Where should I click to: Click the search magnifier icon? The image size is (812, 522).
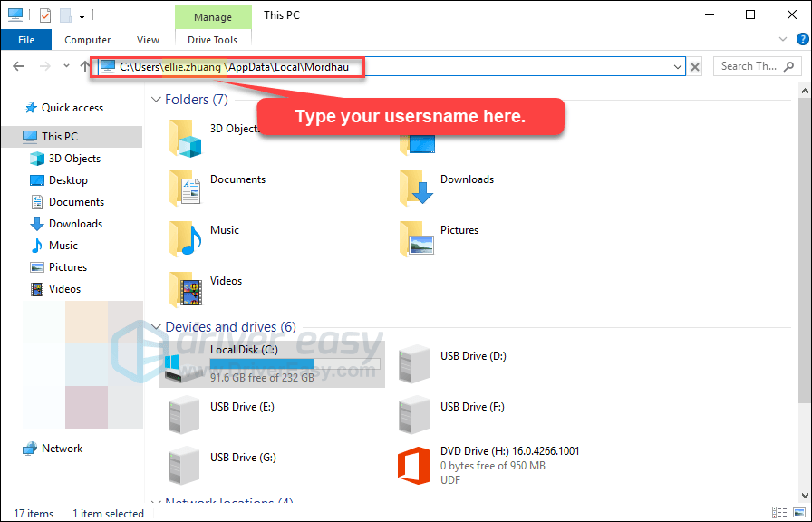(x=788, y=66)
